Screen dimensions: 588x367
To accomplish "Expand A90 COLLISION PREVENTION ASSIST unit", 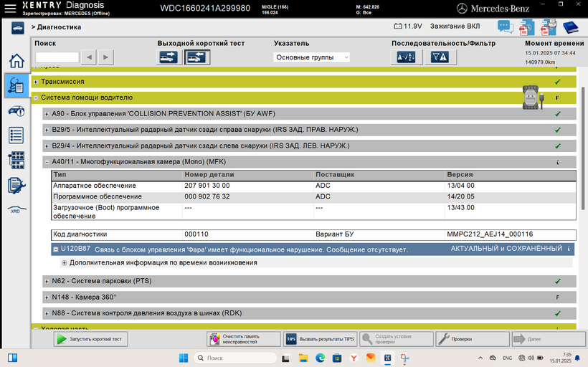I will 47,114.
